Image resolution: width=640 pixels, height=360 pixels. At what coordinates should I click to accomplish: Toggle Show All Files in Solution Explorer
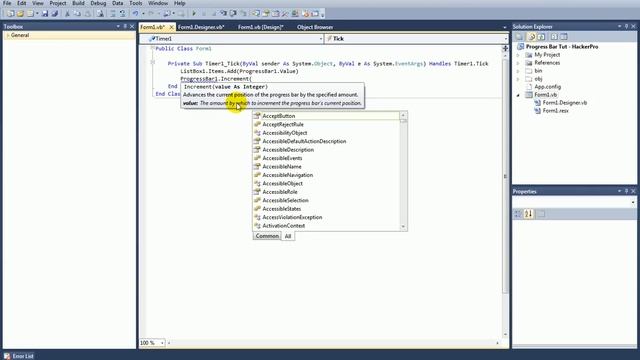(x=531, y=36)
